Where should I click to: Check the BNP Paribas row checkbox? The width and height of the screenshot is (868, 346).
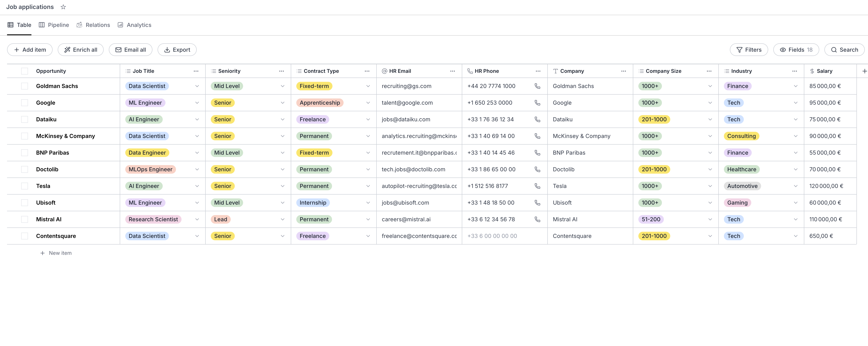click(x=25, y=153)
